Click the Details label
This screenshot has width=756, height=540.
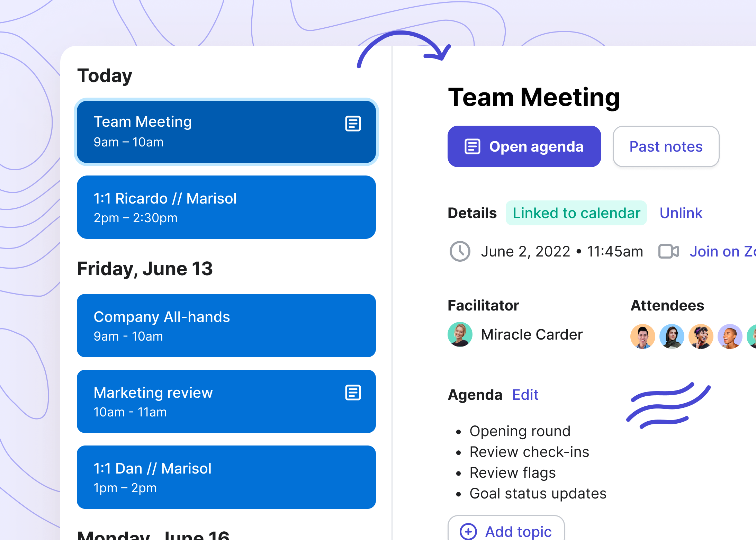[x=472, y=213]
